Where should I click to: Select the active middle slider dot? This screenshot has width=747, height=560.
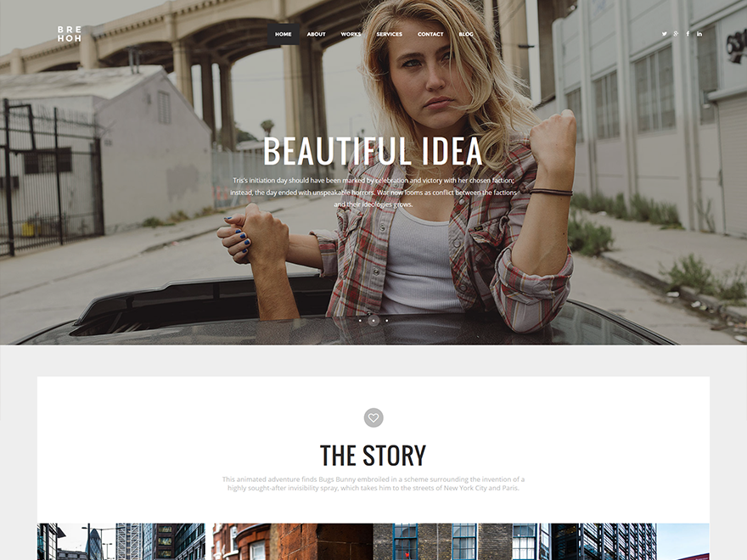pos(373,321)
